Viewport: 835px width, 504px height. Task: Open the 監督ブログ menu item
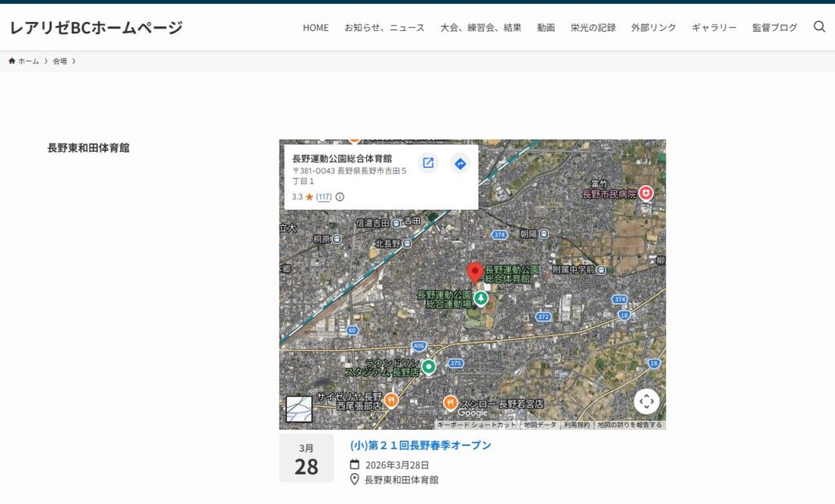coord(775,28)
